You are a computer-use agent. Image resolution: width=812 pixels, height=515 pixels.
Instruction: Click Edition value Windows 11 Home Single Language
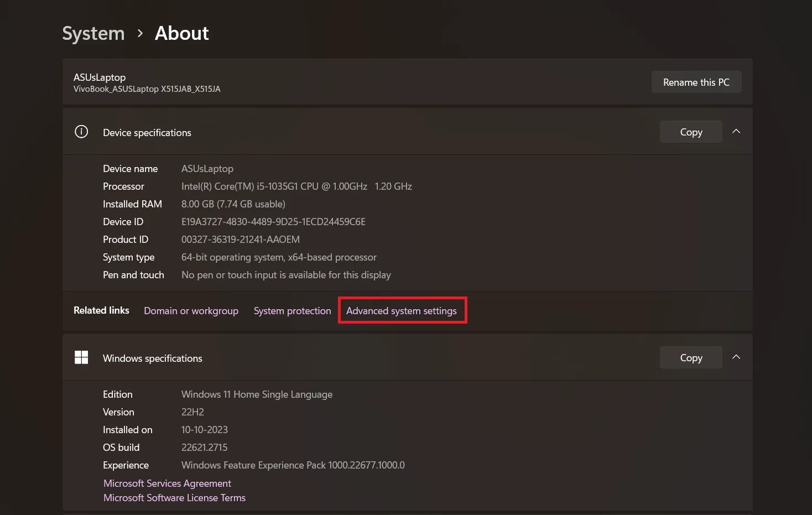[257, 394]
